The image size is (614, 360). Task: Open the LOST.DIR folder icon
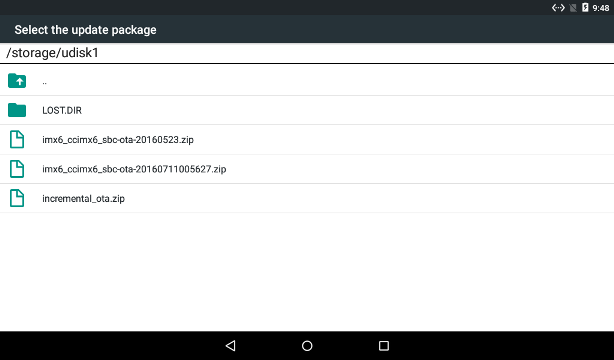(17, 110)
